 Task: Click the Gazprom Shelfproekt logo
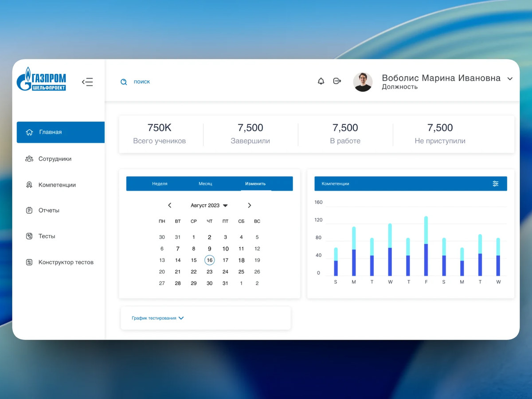click(x=41, y=79)
